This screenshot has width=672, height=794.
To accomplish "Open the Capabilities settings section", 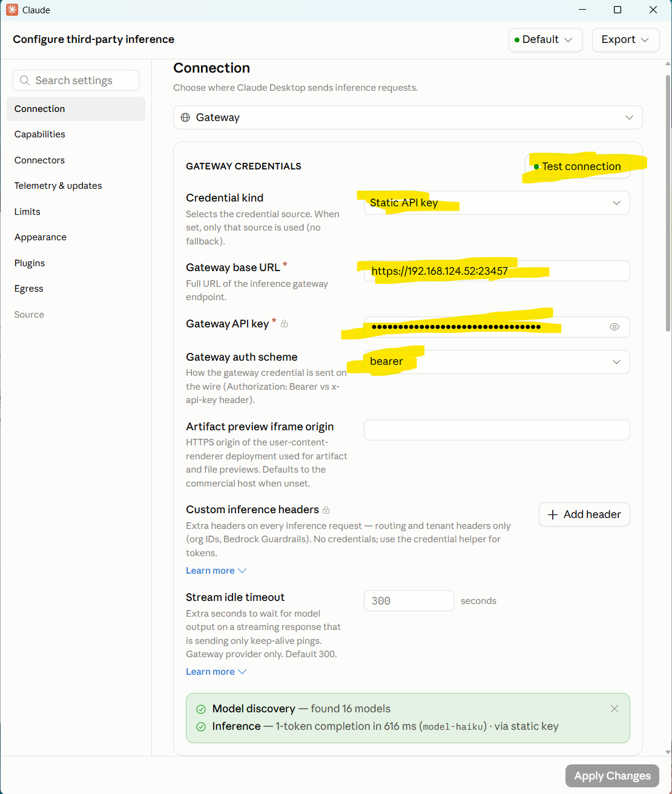I will click(76, 134).
